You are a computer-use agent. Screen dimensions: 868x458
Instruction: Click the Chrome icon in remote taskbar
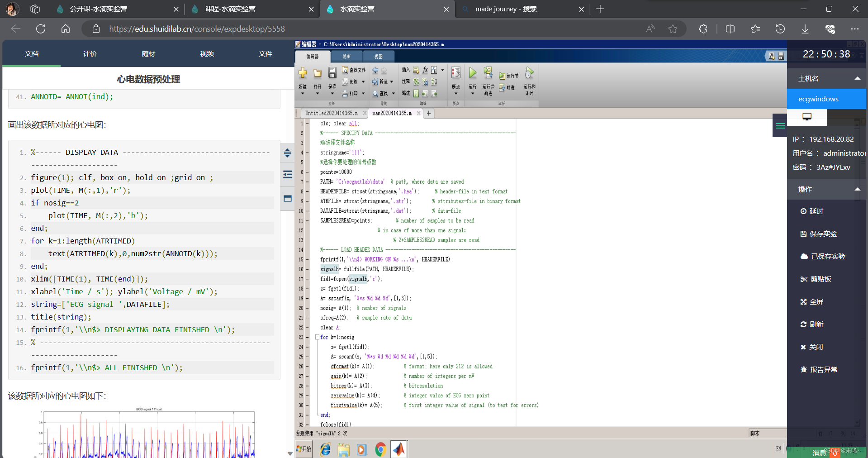(380, 449)
